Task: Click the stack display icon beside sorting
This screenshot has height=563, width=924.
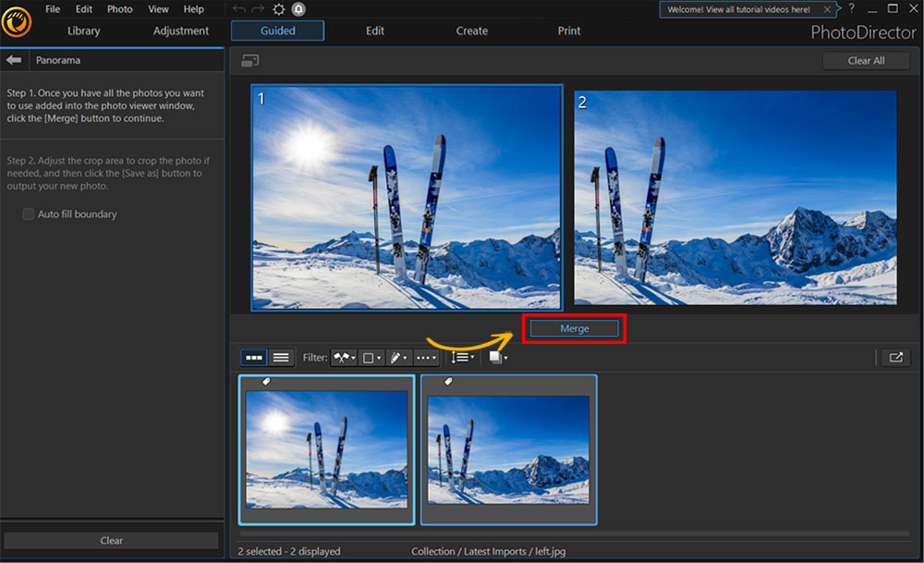Action: pos(494,358)
